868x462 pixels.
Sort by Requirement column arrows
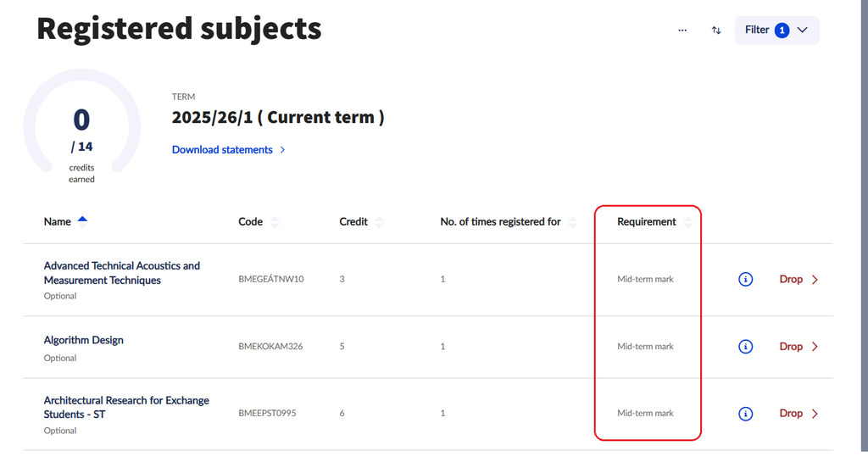pos(687,222)
